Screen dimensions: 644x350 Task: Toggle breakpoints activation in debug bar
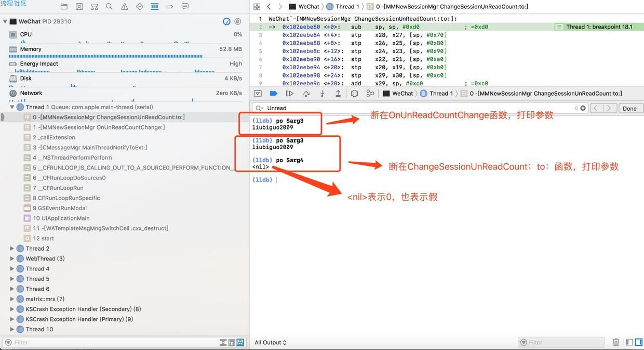tap(274, 94)
